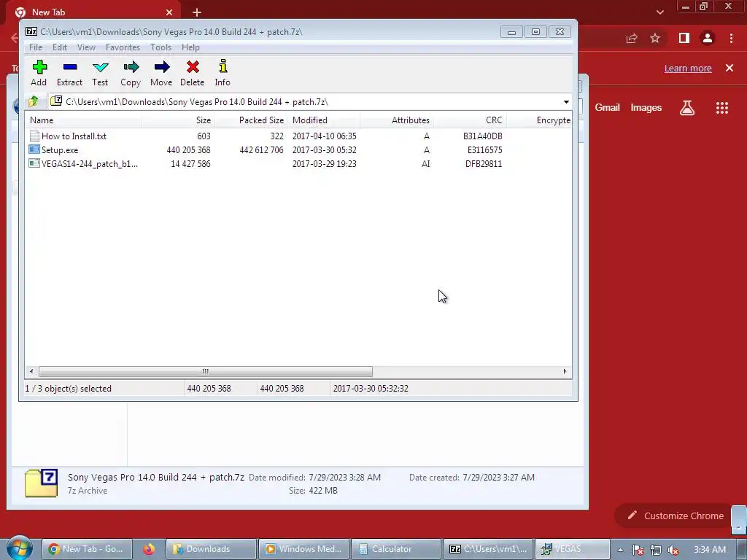
Task: Bookmark this tab with the star icon
Action: click(x=655, y=38)
